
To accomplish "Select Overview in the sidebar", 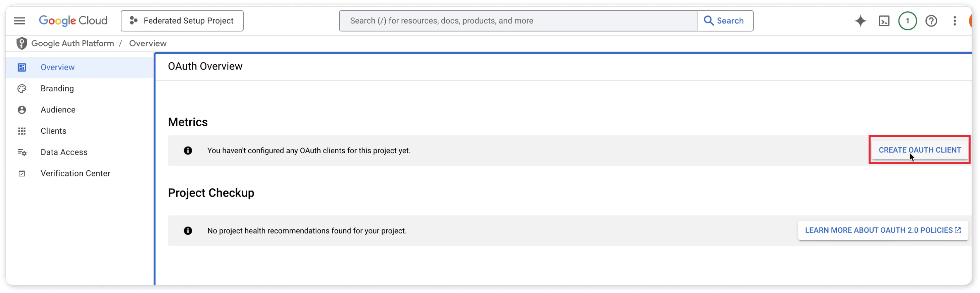I will click(x=57, y=68).
